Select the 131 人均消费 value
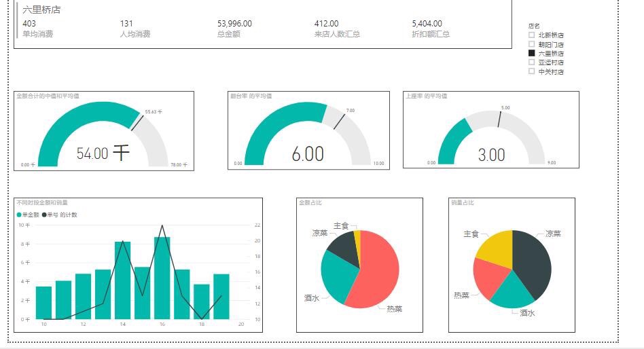Image resolution: width=644 pixels, height=349 pixels. (x=126, y=23)
